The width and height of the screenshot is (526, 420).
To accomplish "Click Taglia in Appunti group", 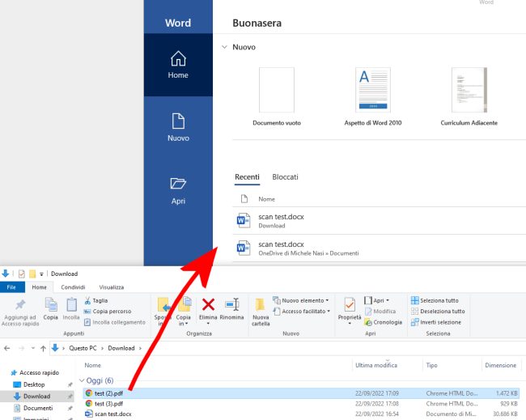I will (96, 300).
